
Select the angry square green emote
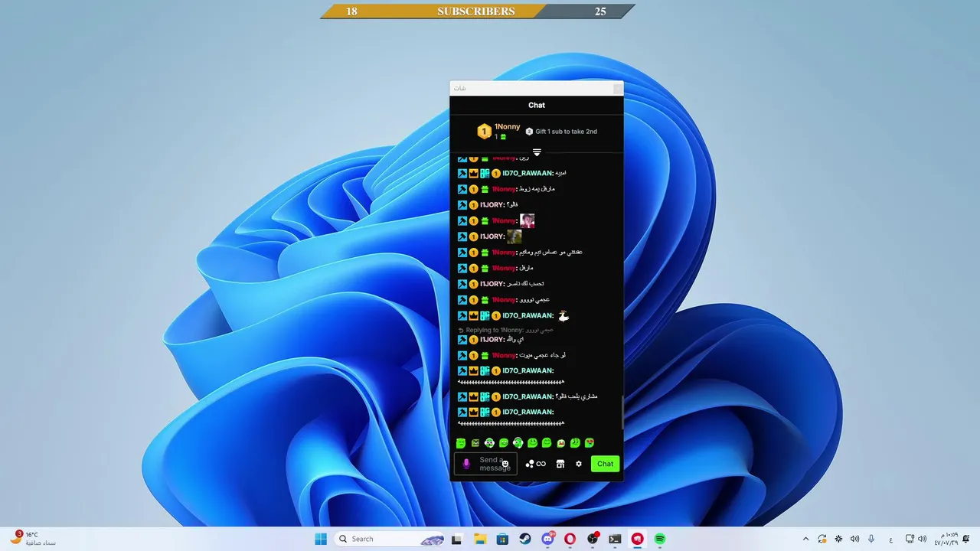(475, 443)
